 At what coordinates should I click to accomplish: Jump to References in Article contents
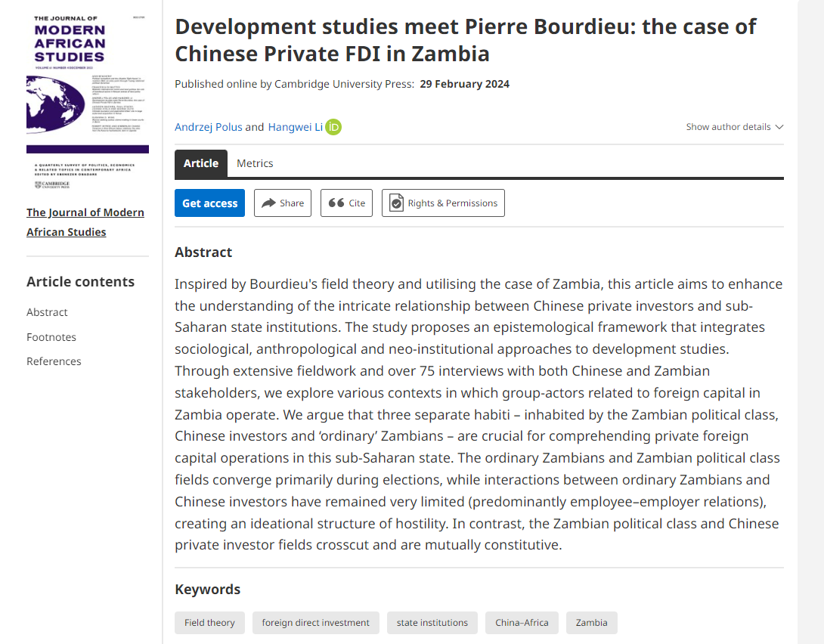click(x=54, y=361)
